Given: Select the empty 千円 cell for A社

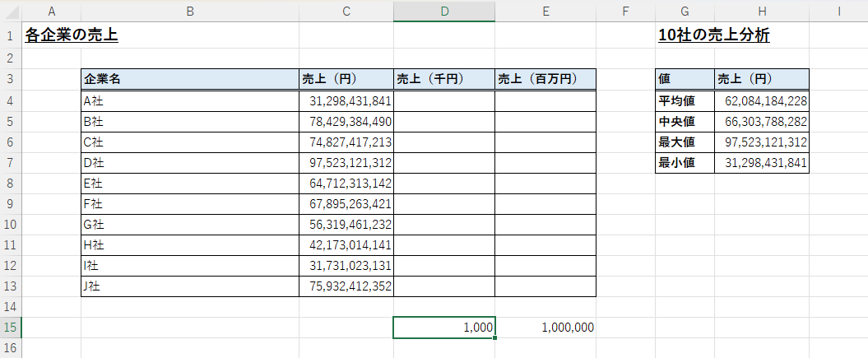Looking at the screenshot, I should pos(444,100).
